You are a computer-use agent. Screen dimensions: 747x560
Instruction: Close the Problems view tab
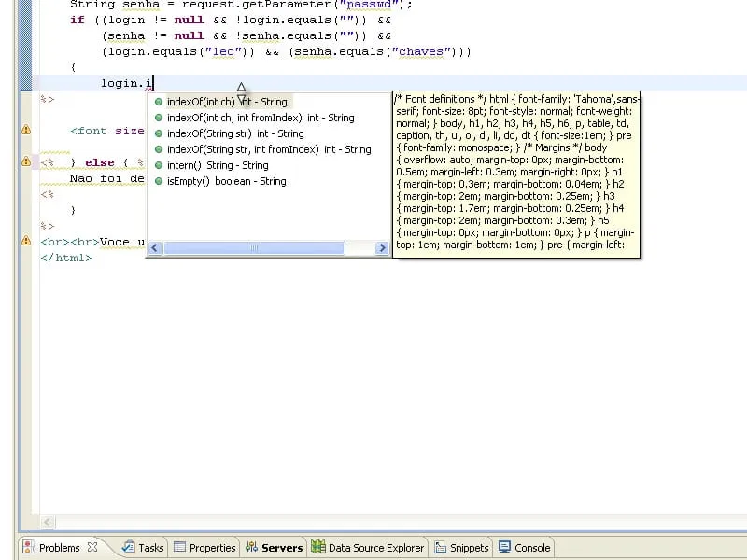[92, 548]
